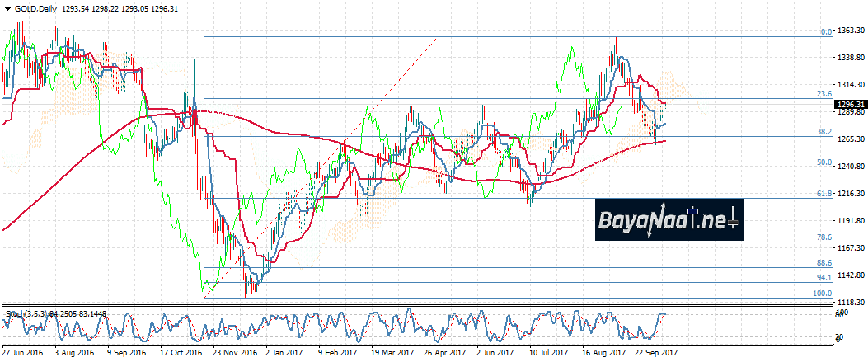Select the 0.0 Fibonacci level label

pos(826,32)
